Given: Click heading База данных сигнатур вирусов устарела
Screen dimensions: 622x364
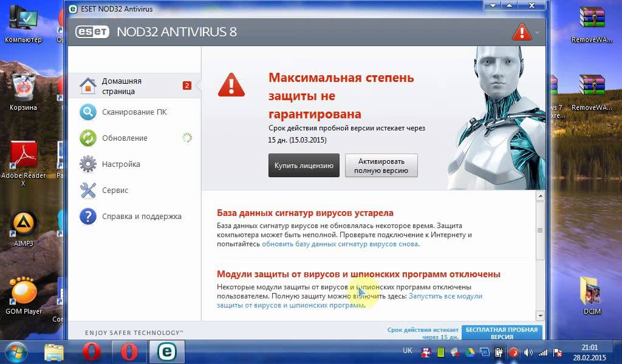Looking at the screenshot, I should coord(305,213).
